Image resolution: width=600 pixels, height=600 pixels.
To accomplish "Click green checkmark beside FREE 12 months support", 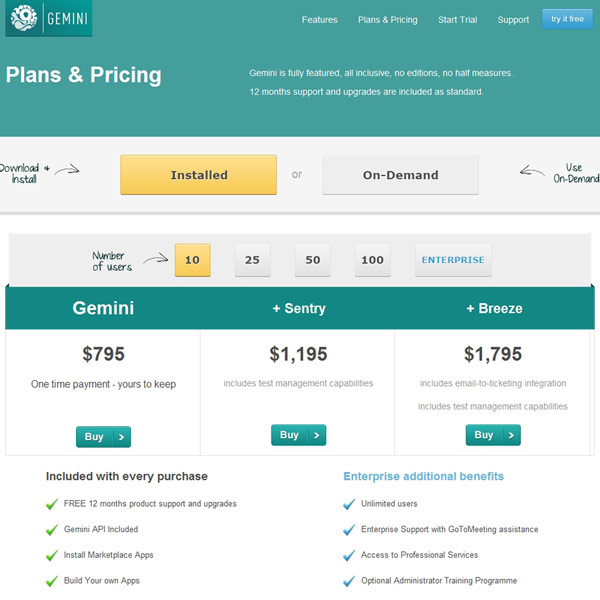I will click(52, 504).
